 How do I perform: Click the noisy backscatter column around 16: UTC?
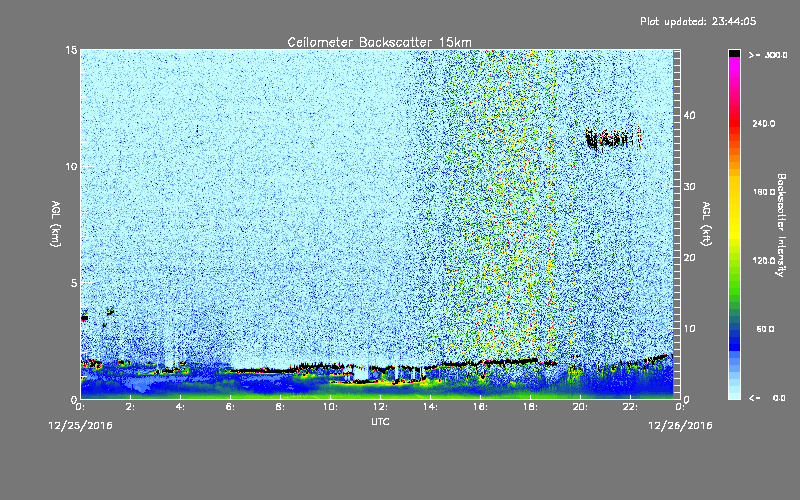coord(497,204)
